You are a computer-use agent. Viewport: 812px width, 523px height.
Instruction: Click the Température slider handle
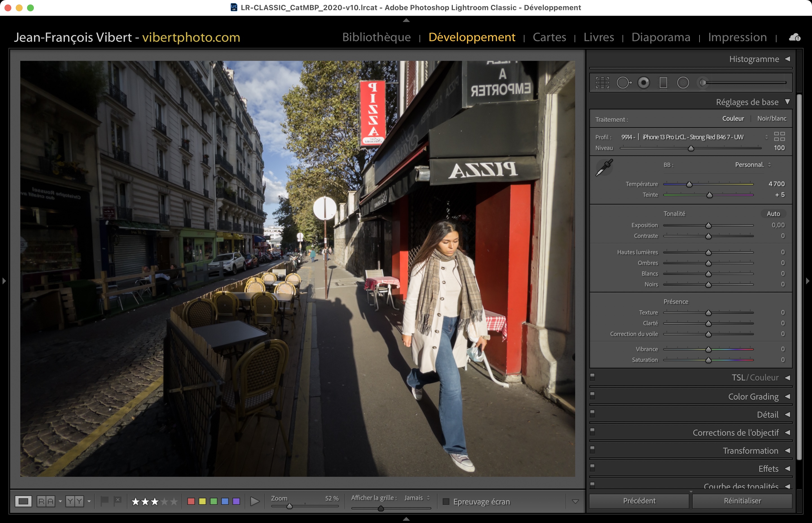689,184
